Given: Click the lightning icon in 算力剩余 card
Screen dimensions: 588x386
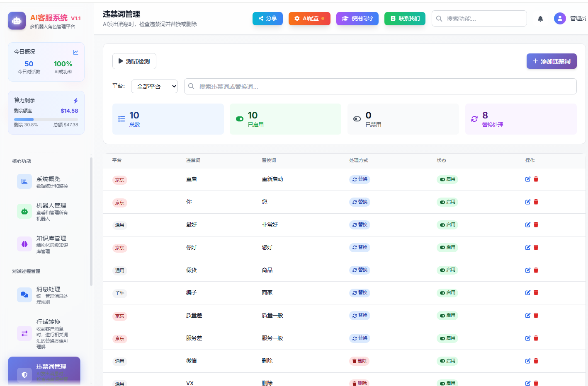Looking at the screenshot, I should 75,101.
